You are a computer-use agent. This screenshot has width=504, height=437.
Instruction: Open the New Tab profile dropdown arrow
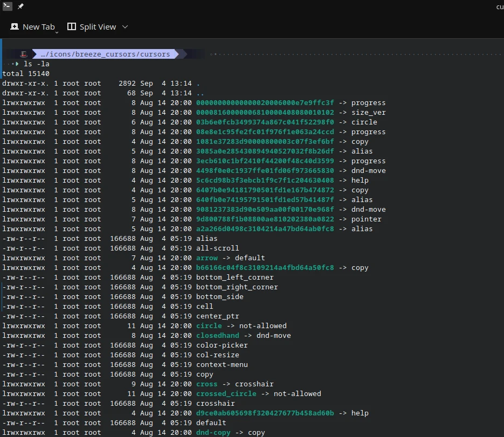click(57, 32)
